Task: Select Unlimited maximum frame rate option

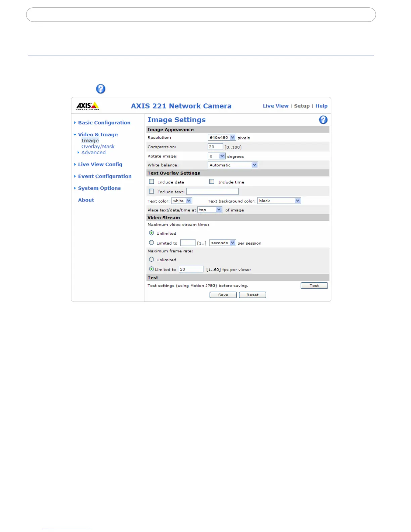Action: pyautogui.click(x=152, y=260)
